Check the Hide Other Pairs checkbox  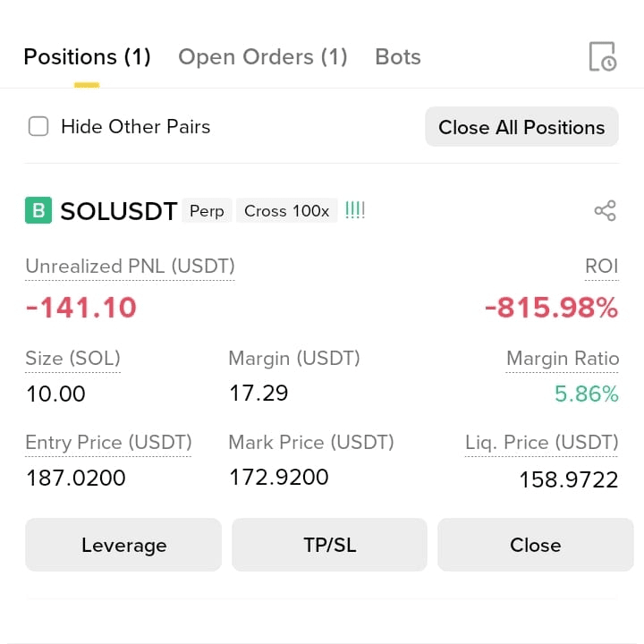pyautogui.click(x=38, y=126)
